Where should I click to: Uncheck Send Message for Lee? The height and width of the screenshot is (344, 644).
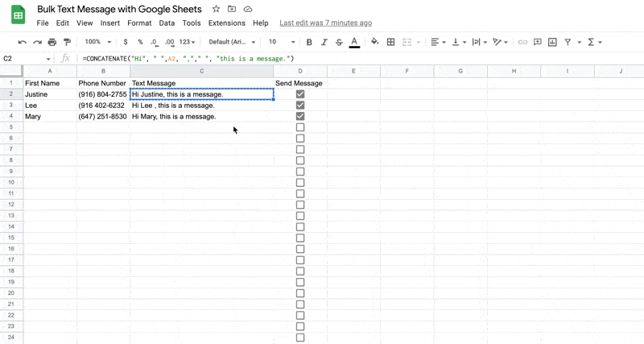[x=300, y=106]
